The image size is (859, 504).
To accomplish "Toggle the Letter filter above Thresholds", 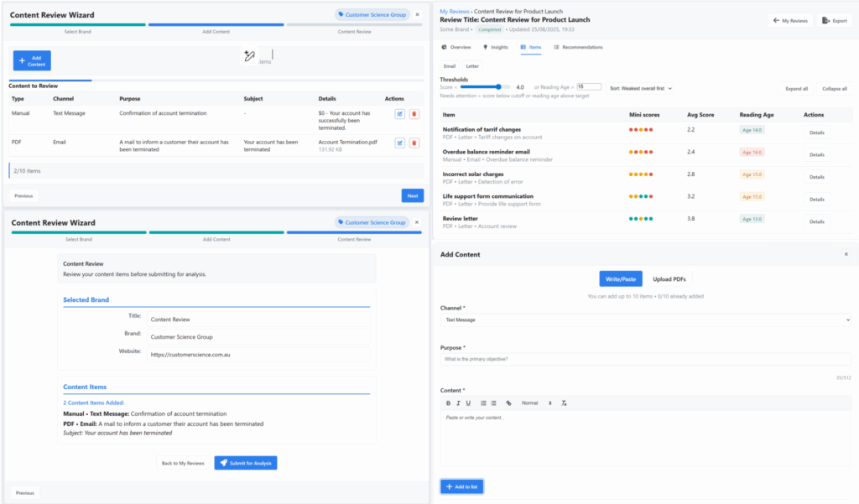I will [472, 65].
